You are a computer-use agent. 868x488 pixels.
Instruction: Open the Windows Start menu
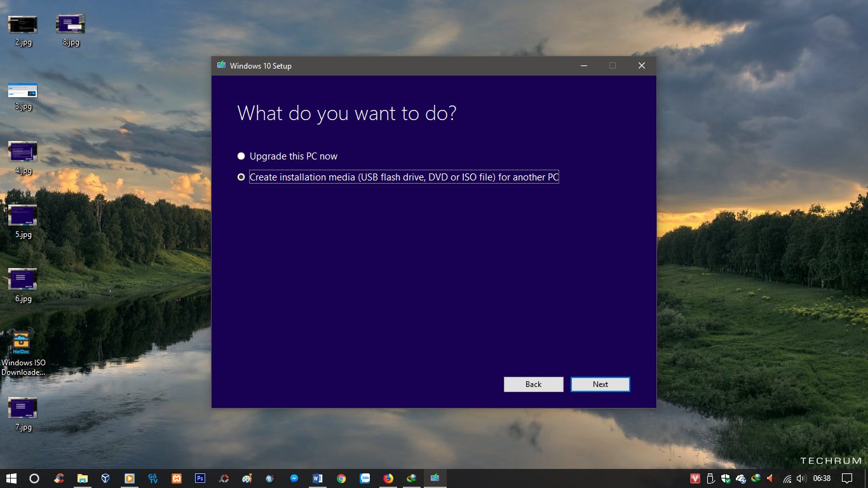click(x=11, y=478)
